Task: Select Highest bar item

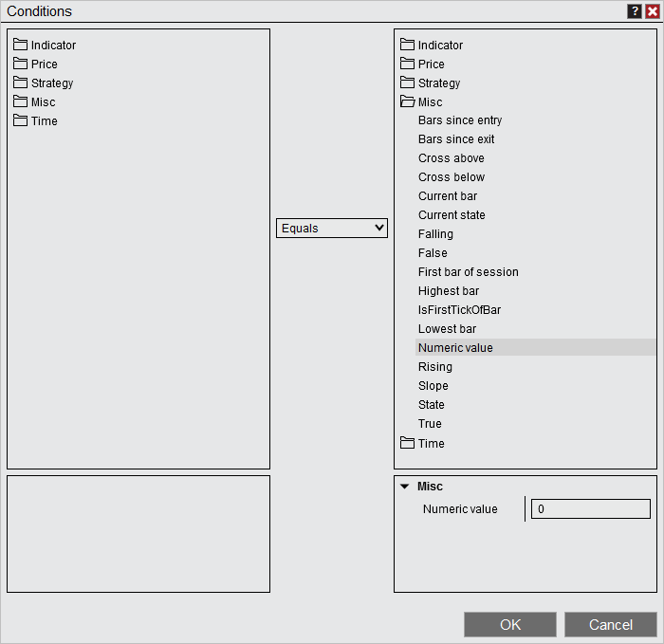Action: point(449,291)
